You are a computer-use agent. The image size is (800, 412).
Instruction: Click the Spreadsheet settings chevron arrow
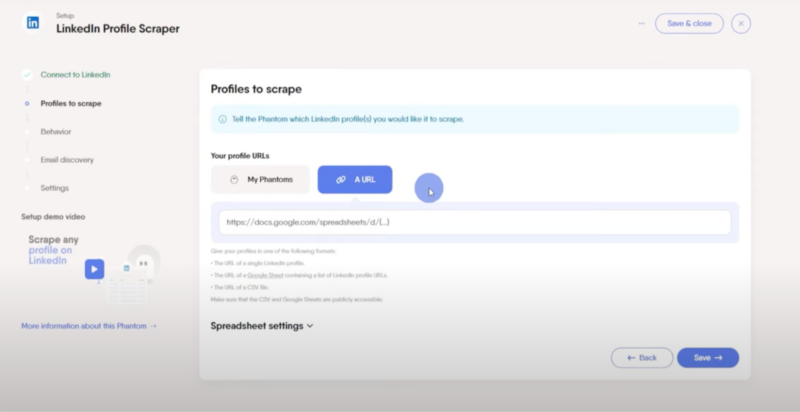click(310, 326)
